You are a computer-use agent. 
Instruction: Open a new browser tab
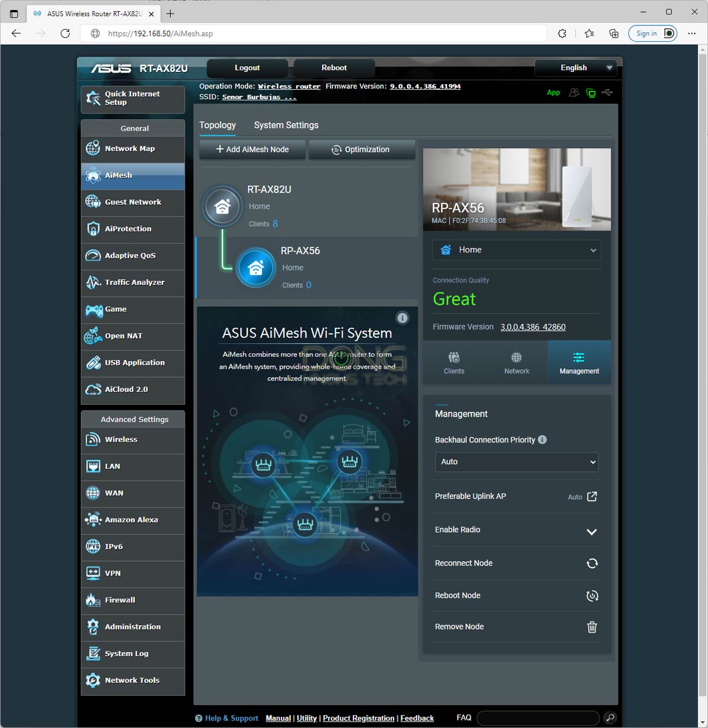click(171, 13)
